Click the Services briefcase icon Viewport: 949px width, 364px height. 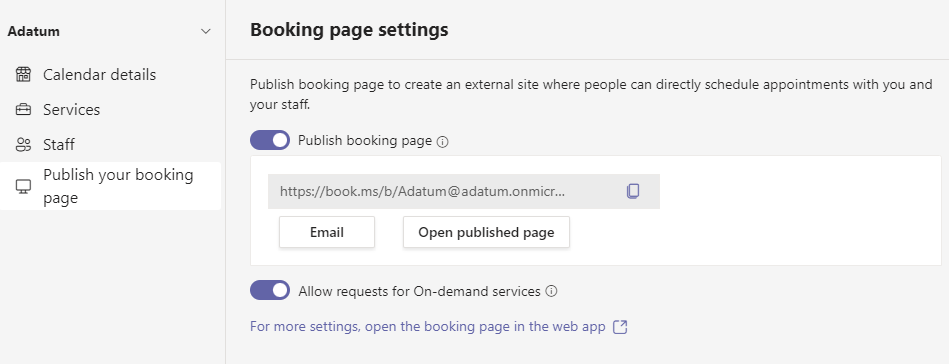click(x=23, y=110)
